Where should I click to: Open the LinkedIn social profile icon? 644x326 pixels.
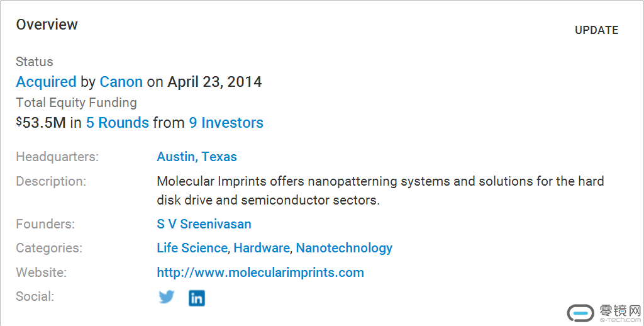[197, 298]
